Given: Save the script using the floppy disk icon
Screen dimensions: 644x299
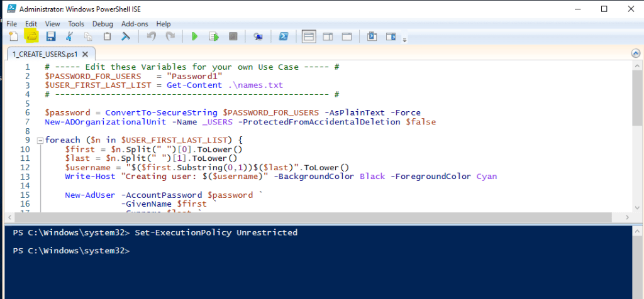Looking at the screenshot, I should [x=50, y=36].
